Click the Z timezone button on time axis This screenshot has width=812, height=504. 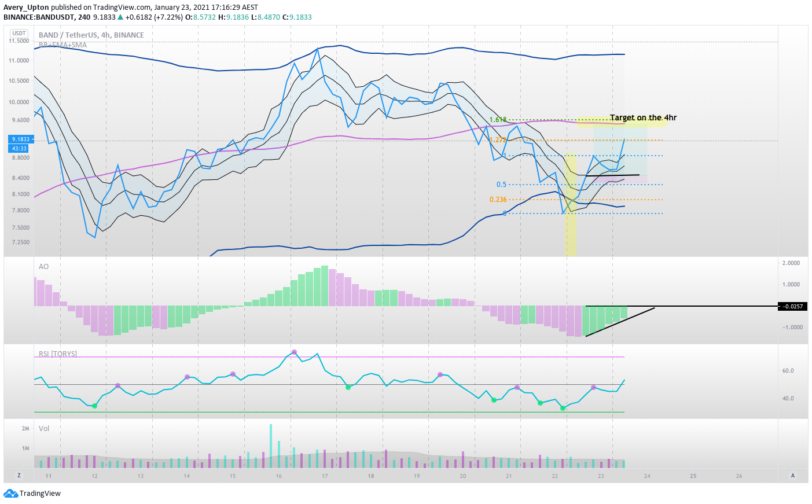pyautogui.click(x=19, y=476)
